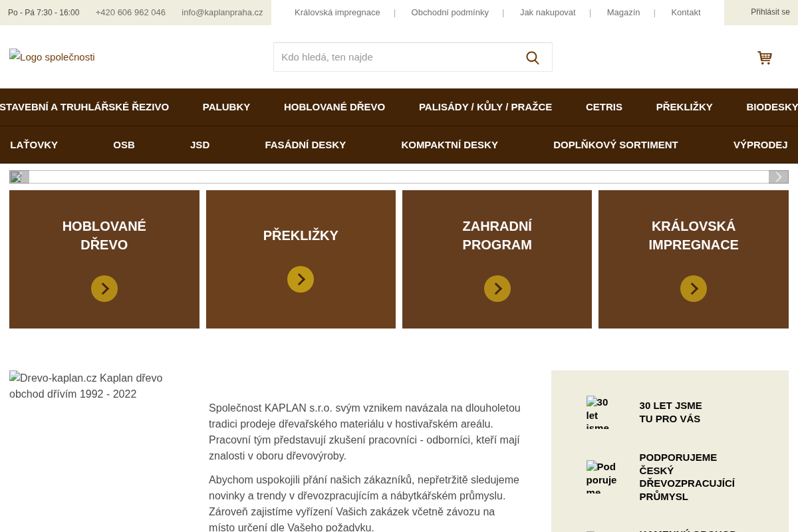This screenshot has height=532, width=798.
Task: Open the Magazín link
Action: (623, 13)
